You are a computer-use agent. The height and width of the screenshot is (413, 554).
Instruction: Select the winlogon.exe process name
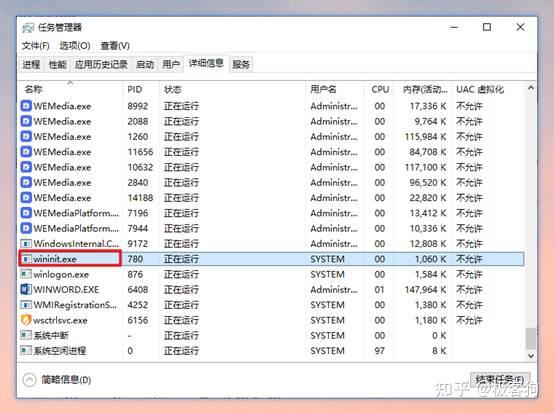(61, 275)
